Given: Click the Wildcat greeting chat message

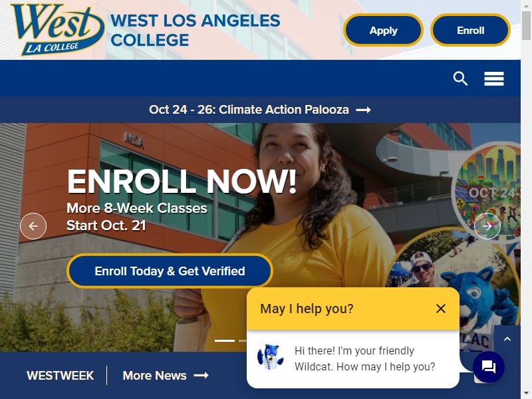Looking at the screenshot, I should point(364,358).
